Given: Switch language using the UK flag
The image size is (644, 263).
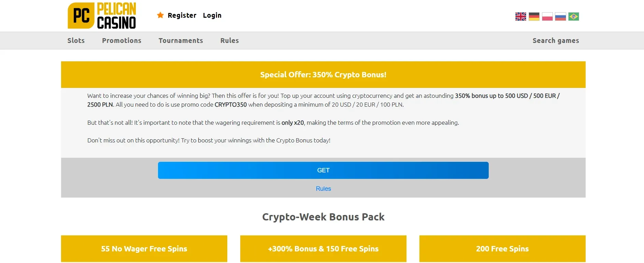Looking at the screenshot, I should click(520, 16).
